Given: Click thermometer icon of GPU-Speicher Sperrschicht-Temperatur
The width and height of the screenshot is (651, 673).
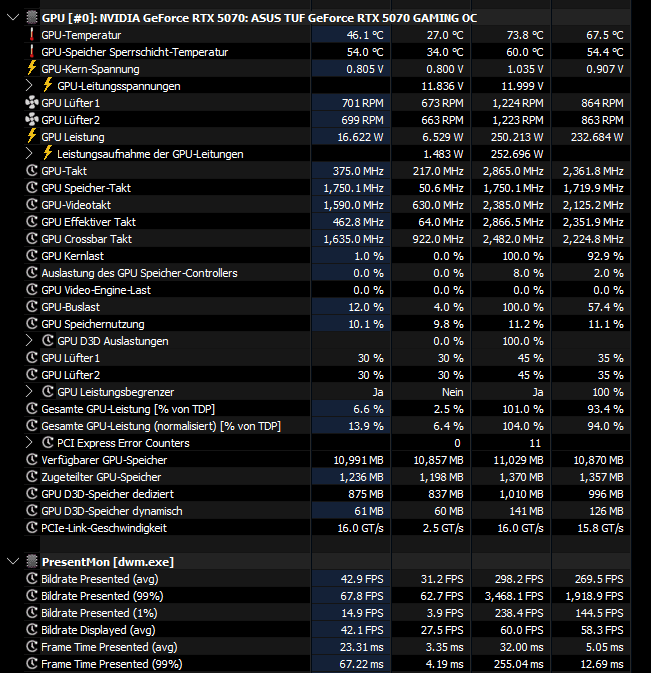Looking at the screenshot, I should [32, 52].
